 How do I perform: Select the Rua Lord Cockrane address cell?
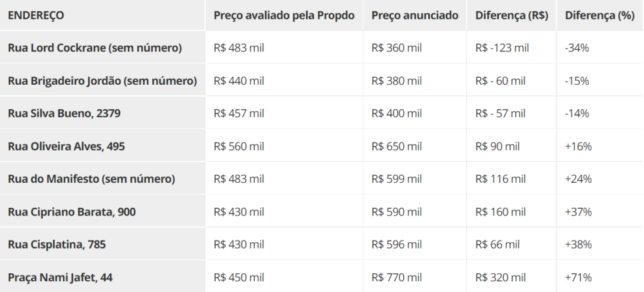[103, 48]
